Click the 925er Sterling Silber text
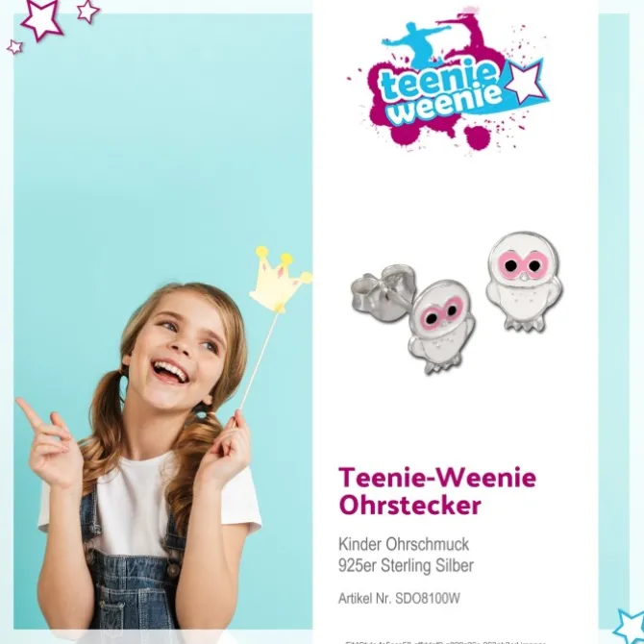Viewport: 644px width, 644px height. point(406,565)
